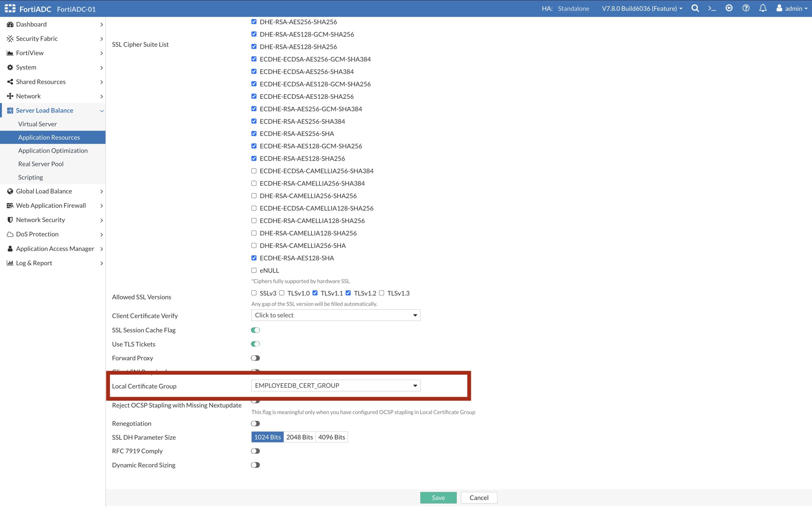Open the search icon in top bar
Viewport: 812px width, 507px height.
click(695, 8)
